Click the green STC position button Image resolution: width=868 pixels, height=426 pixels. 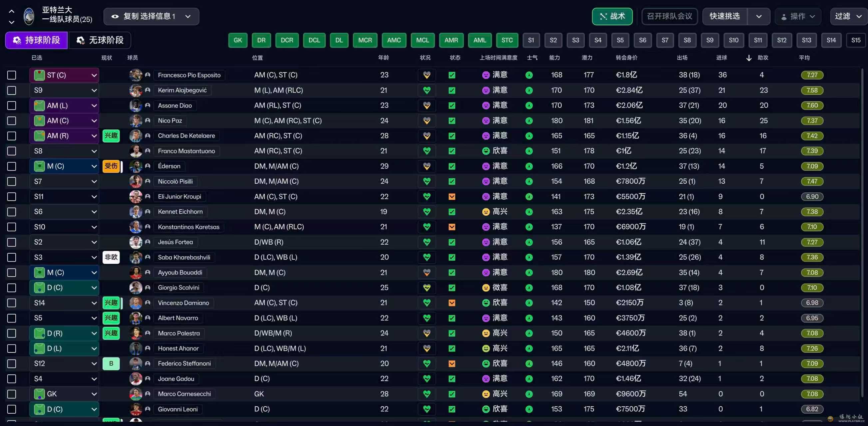[x=507, y=40]
